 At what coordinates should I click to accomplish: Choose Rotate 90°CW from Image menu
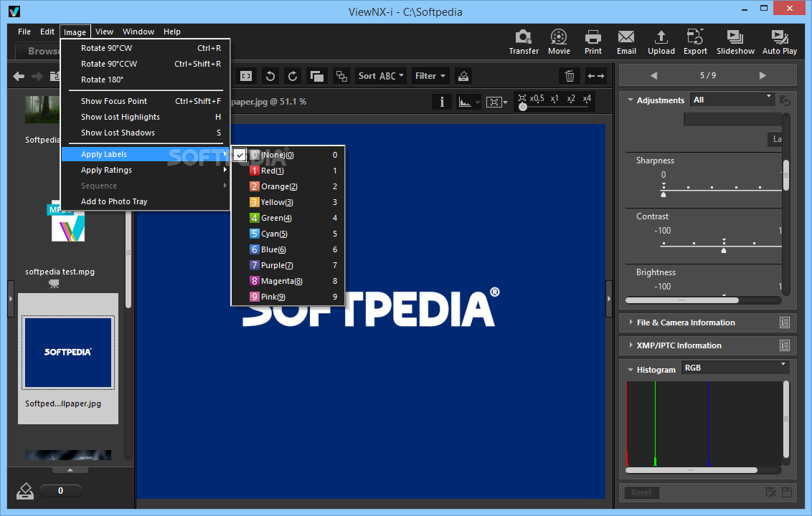coord(146,48)
